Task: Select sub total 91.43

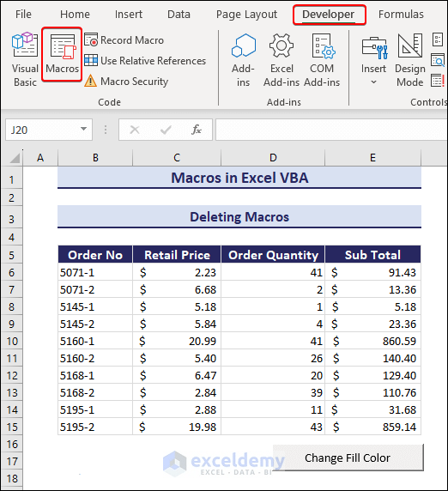Action: click(372, 272)
